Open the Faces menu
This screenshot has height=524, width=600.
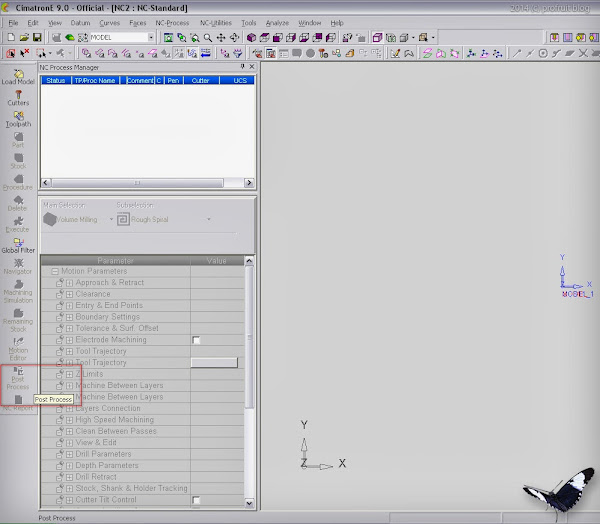(x=138, y=23)
